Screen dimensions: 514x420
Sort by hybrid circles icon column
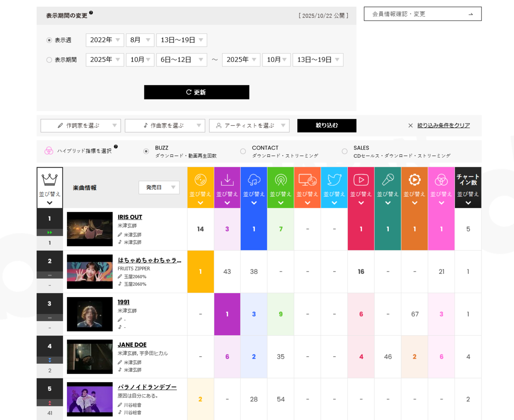[x=441, y=188]
